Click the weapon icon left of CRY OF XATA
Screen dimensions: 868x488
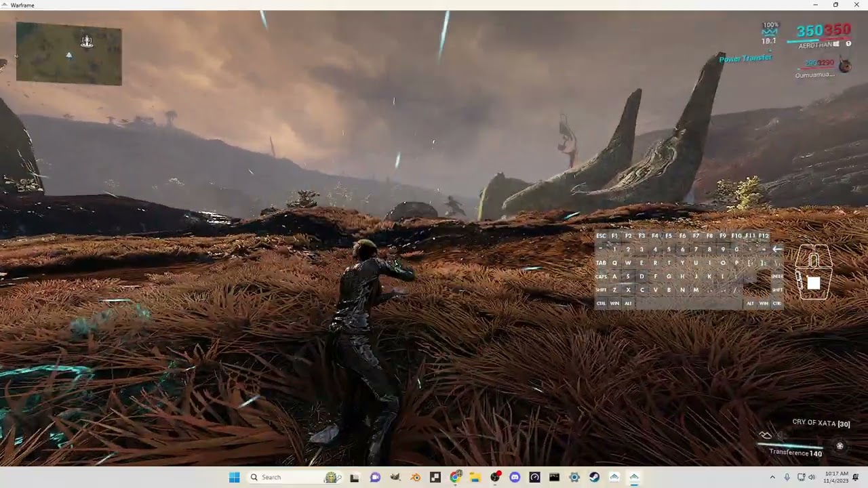pyautogui.click(x=766, y=435)
